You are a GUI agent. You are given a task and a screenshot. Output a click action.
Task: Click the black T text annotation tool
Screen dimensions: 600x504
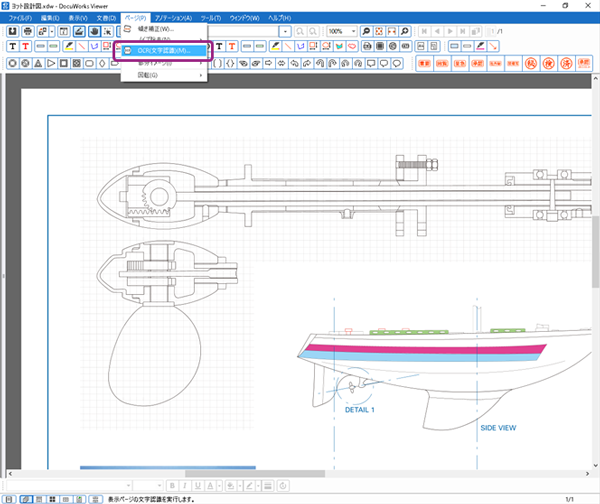coord(13,47)
